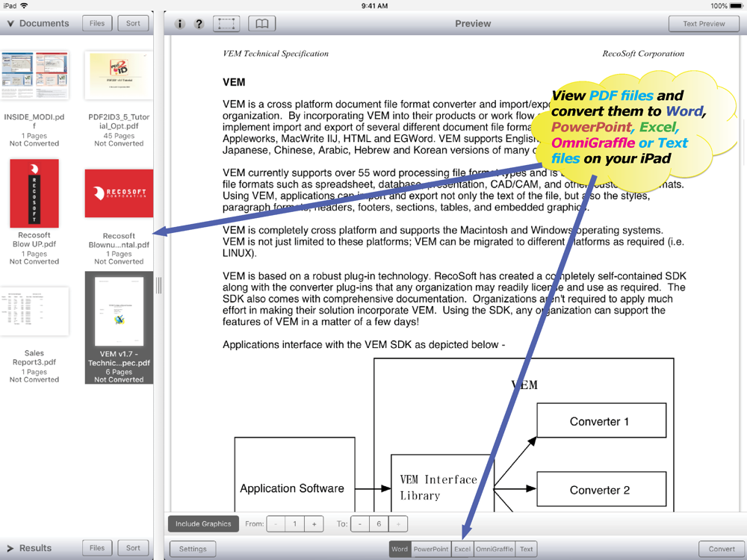The image size is (747, 560).
Task: Collapse the Documents section
Action: coord(10,23)
